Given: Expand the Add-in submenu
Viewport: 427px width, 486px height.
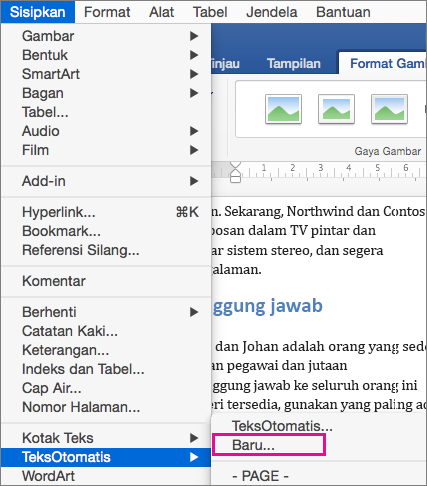Looking at the screenshot, I should click(106, 181).
